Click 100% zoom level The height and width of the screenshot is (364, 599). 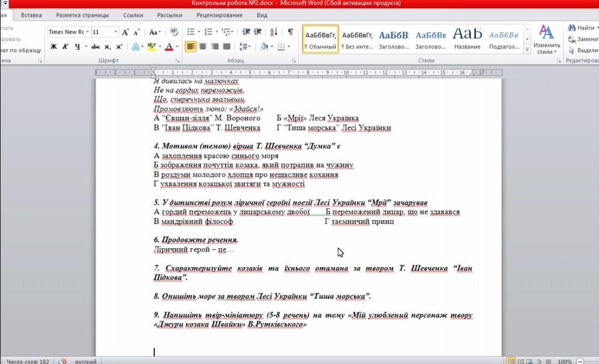pos(564,361)
